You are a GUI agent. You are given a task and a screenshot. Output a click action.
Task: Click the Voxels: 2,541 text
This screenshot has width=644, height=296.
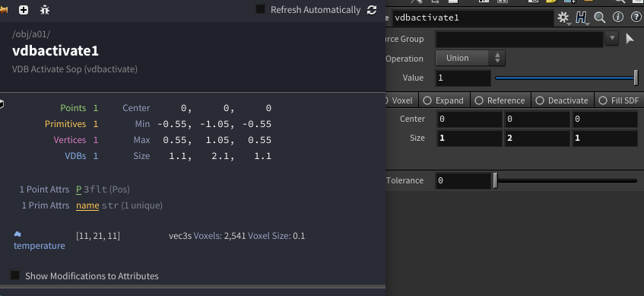220,236
